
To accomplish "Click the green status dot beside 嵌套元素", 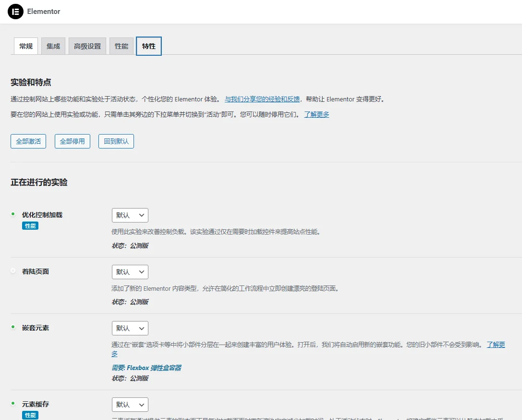I will point(12,326).
